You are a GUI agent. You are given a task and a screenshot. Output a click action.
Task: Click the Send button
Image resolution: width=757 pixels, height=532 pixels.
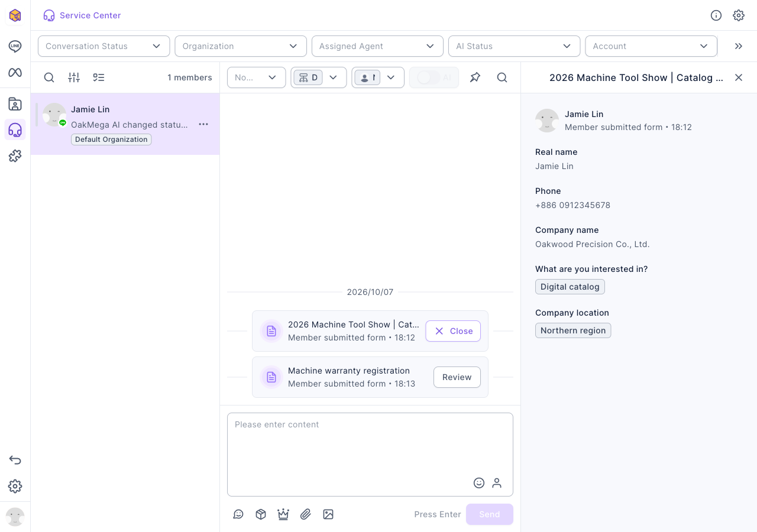490,514
